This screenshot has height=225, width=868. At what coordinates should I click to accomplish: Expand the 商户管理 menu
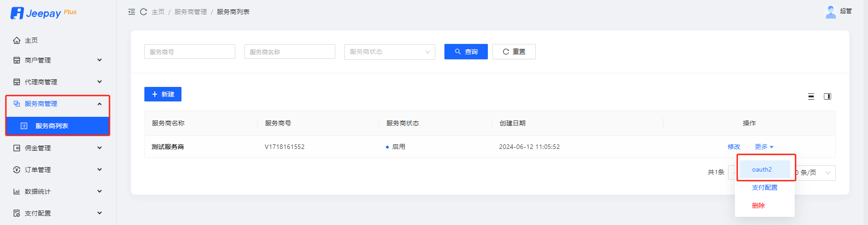[57, 60]
